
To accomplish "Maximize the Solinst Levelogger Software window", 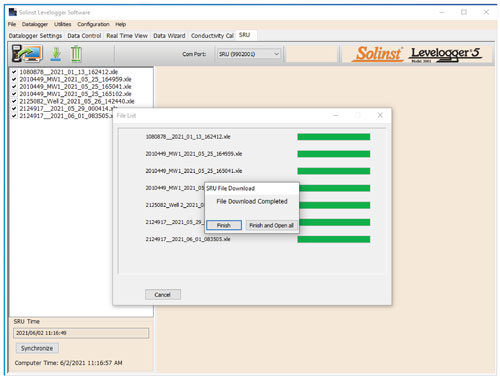I will tap(464, 12).
